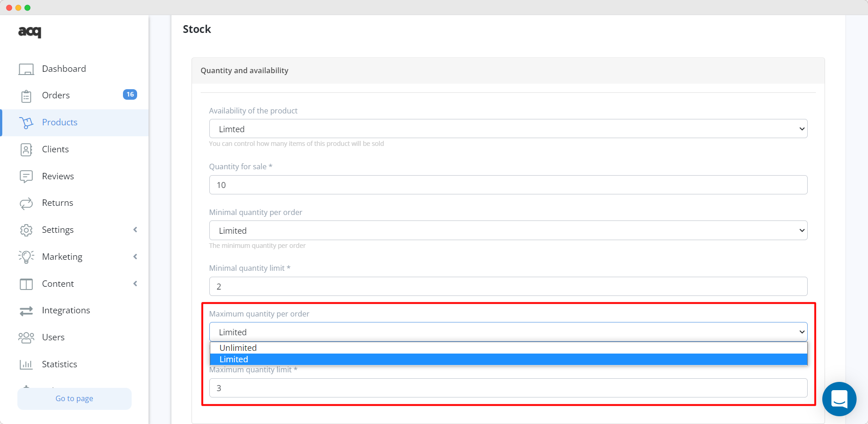
Task: Click Maximum quantity per order dropdown
Action: 508,332
